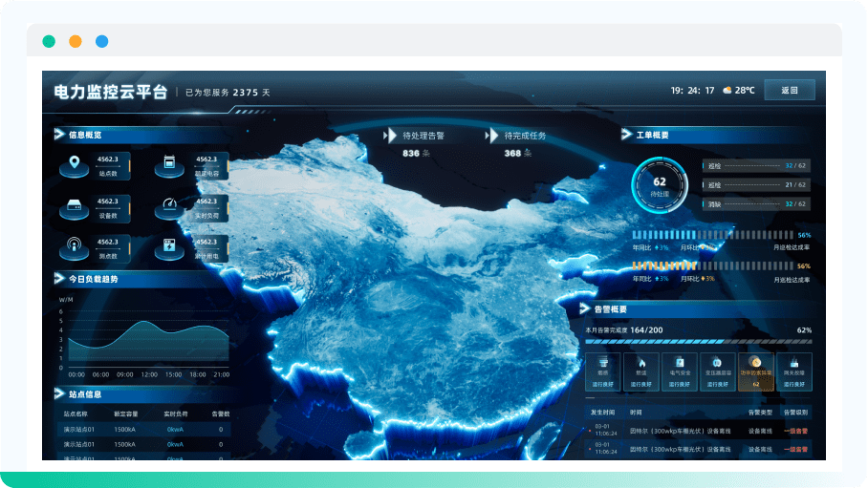Click the 告警级别 column header

(x=795, y=413)
